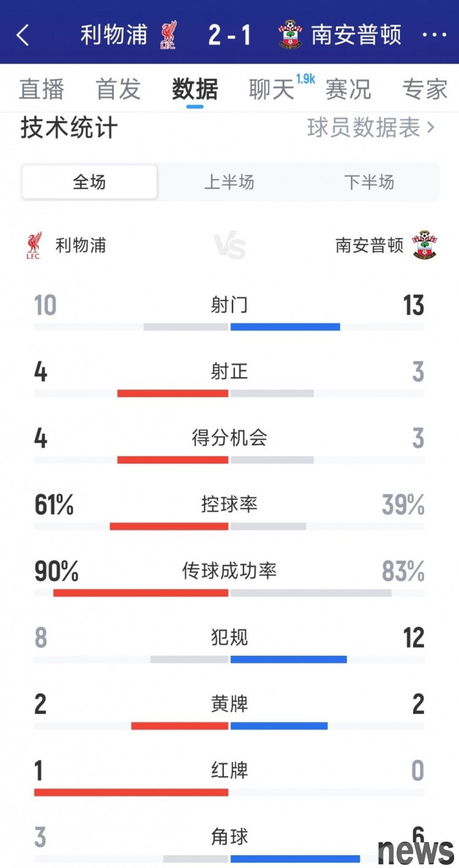
Task: Tap Liverpool crest in score header
Action: coord(168,35)
